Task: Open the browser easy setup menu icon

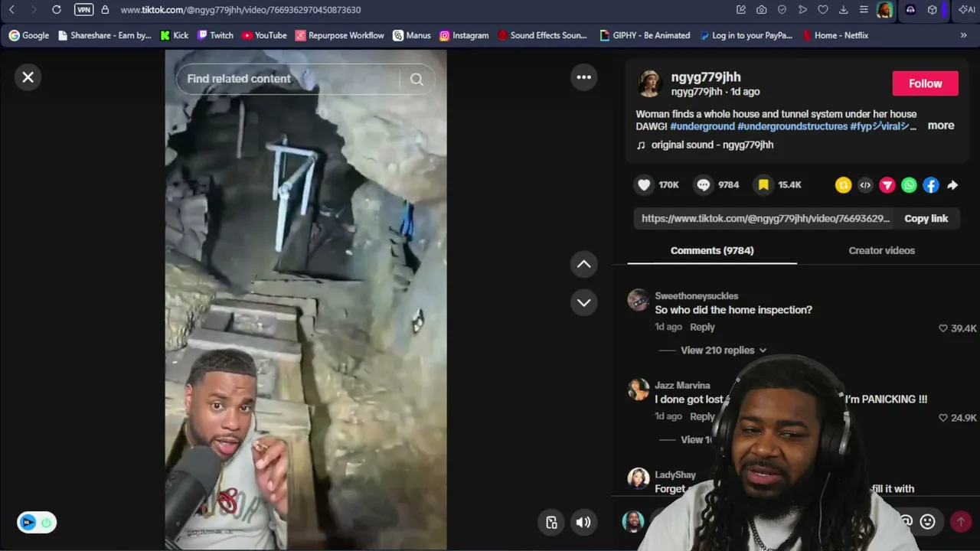Action: [864, 10]
